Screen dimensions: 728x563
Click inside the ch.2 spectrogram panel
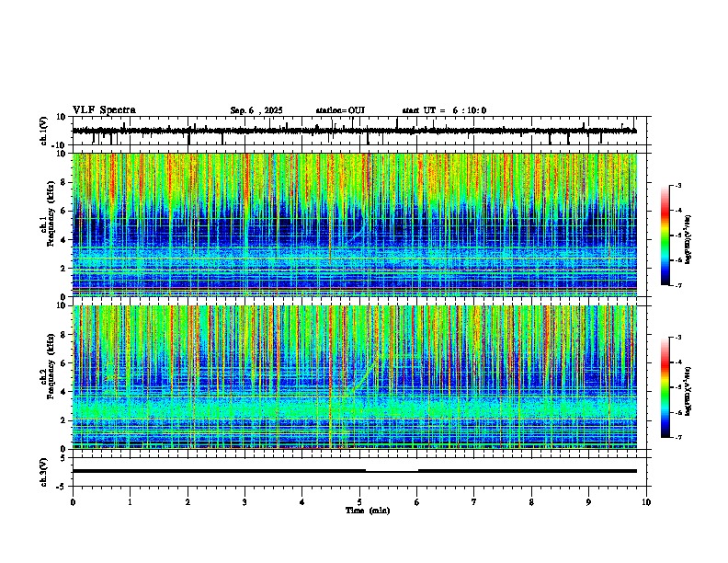click(354, 377)
